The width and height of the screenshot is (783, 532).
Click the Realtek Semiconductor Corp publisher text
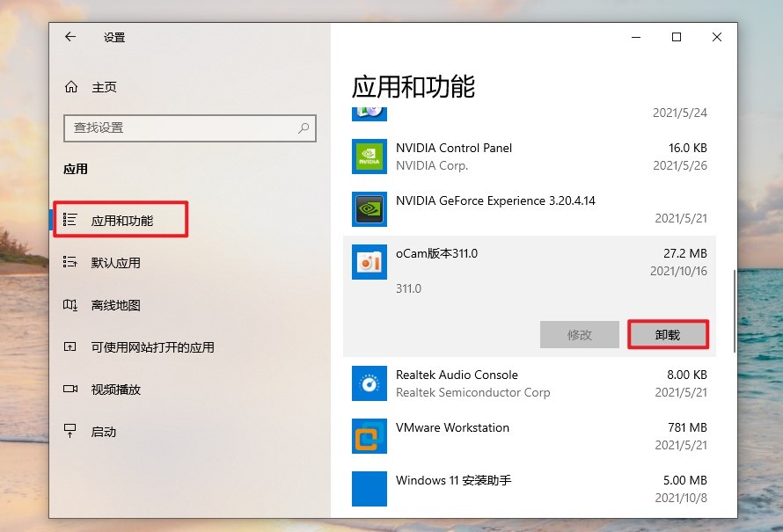(473, 393)
